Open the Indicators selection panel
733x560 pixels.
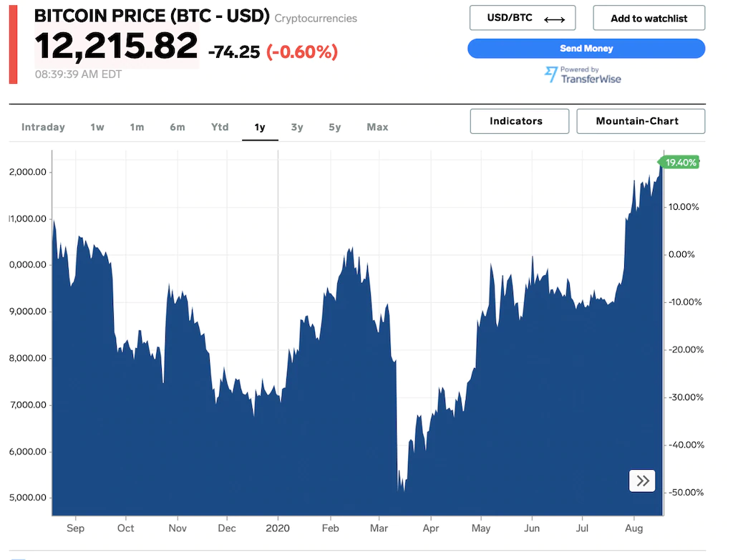pyautogui.click(x=519, y=121)
